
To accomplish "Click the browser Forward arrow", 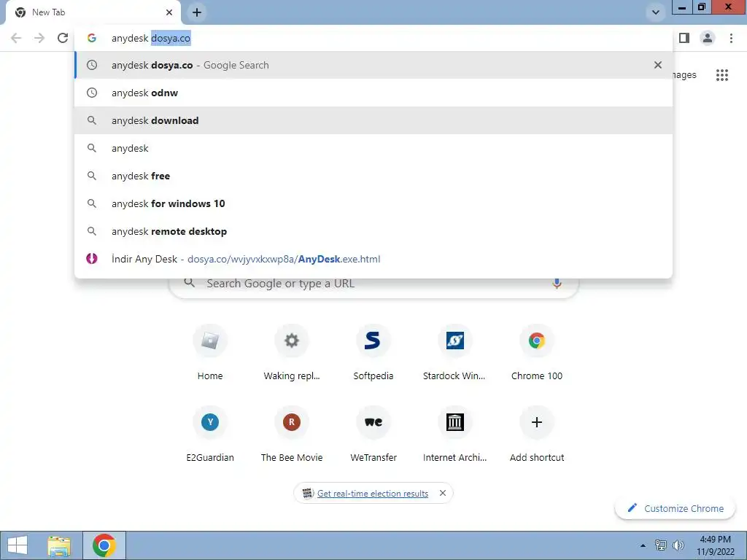I will [39, 38].
